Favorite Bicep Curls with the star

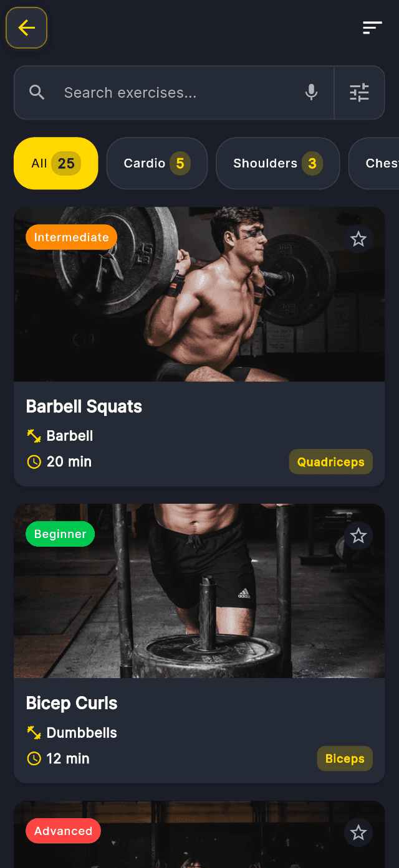pos(358,536)
